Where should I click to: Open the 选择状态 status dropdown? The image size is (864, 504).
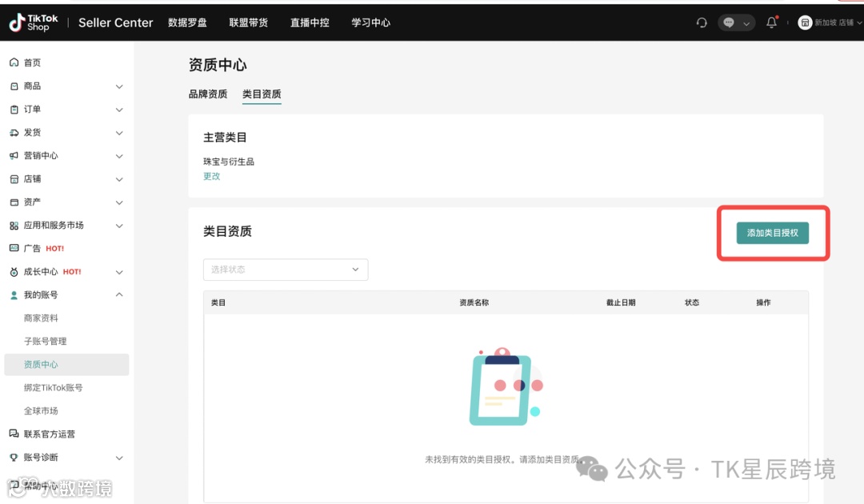pos(286,270)
